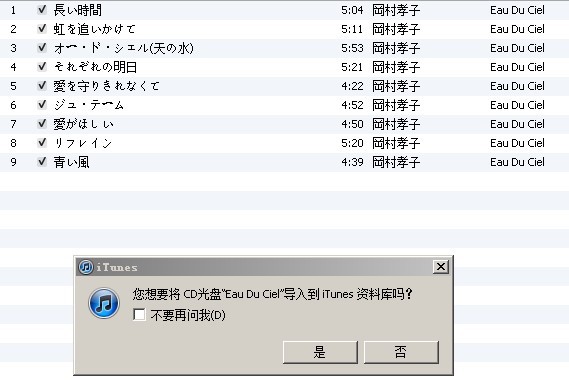The width and height of the screenshot is (569, 380).
Task: Select track title リフレイン
Action: point(83,143)
